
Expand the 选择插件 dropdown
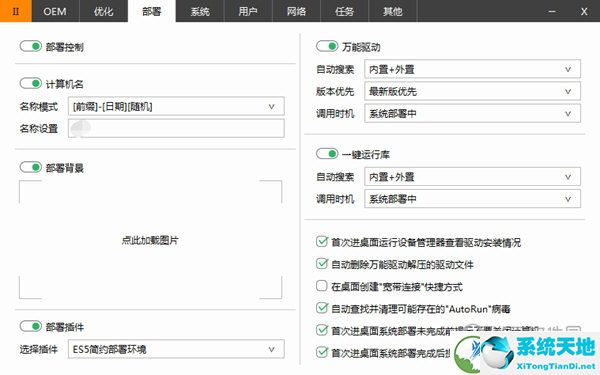point(176,349)
